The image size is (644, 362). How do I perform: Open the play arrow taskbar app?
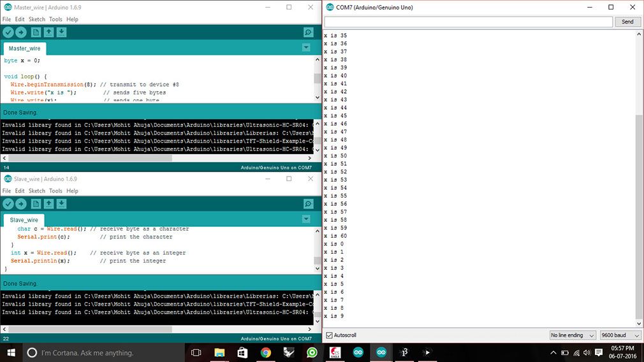tap(427, 352)
